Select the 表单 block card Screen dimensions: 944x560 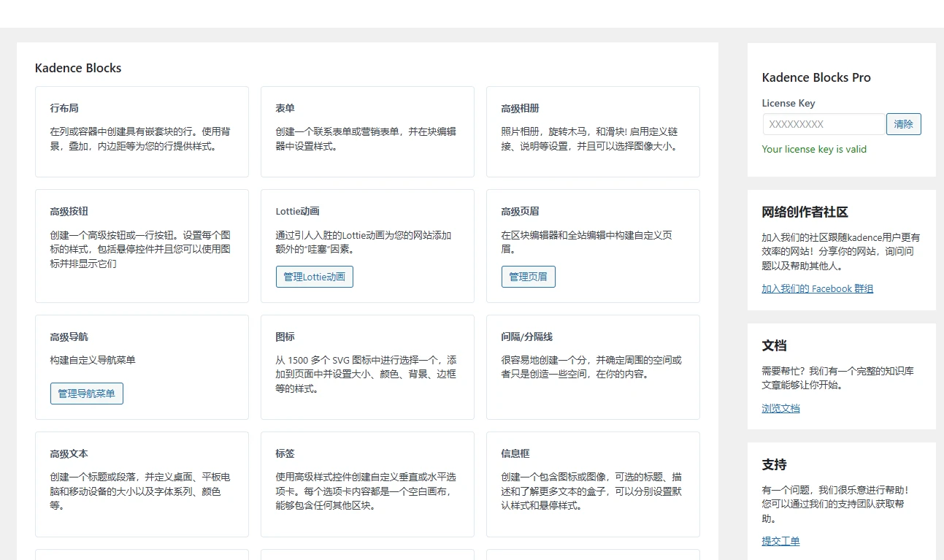tap(367, 131)
